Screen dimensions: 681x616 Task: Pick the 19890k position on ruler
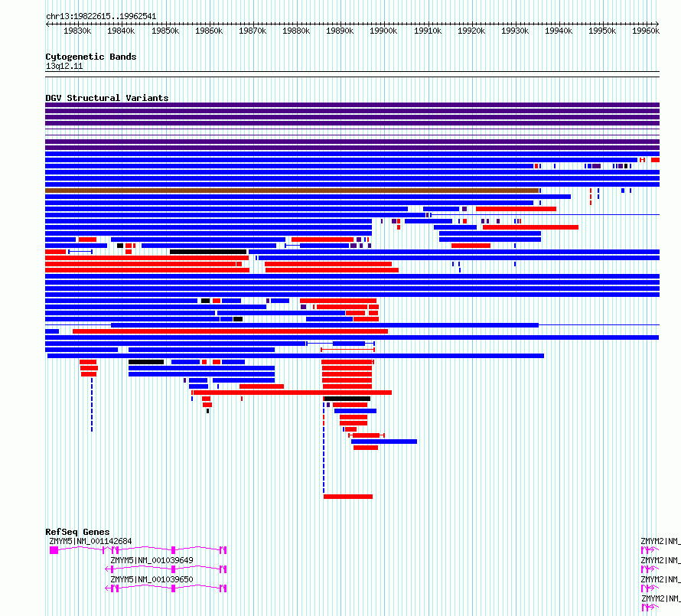(x=340, y=31)
